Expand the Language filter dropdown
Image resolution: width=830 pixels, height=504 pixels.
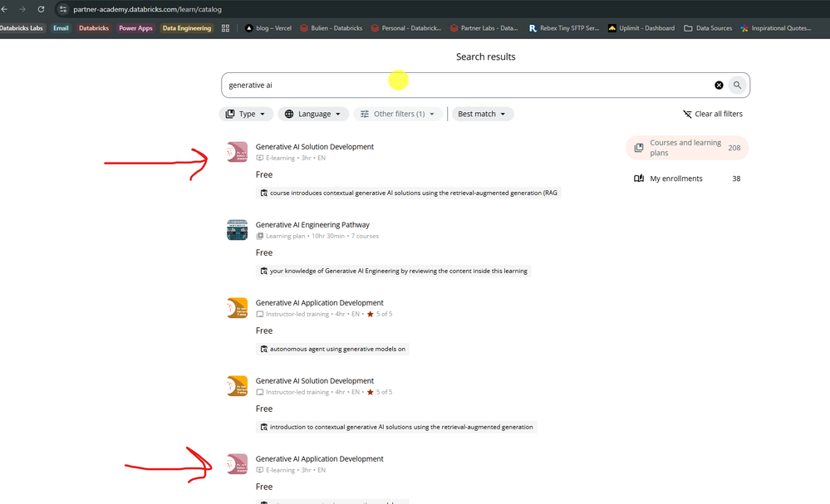click(313, 114)
